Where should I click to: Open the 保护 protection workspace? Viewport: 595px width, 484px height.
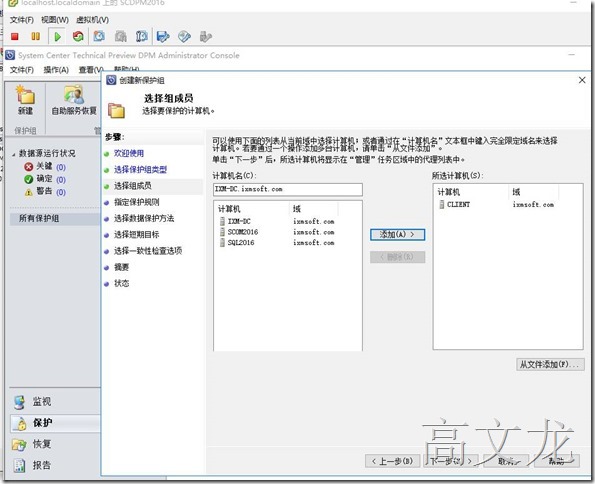click(x=55, y=423)
